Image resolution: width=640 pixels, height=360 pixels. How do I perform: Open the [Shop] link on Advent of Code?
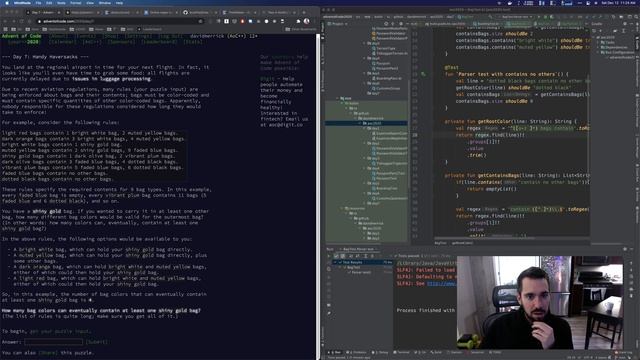[x=110, y=36]
